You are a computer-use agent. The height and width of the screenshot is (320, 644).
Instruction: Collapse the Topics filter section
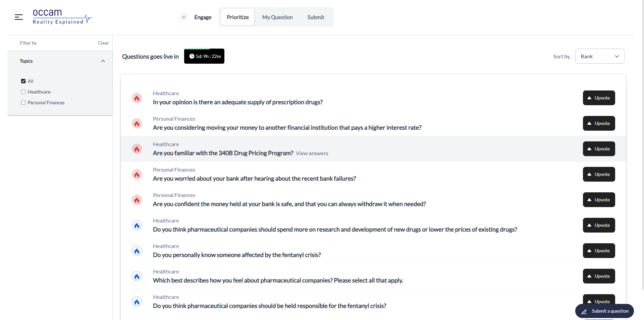click(103, 61)
